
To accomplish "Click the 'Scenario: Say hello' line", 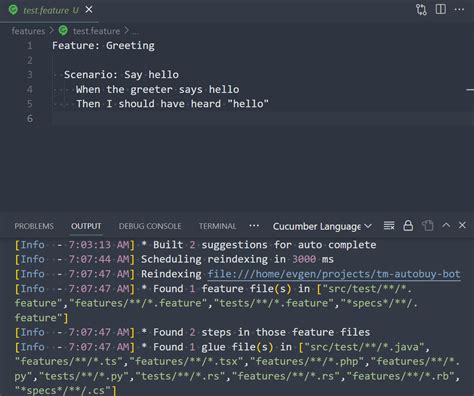I will (121, 75).
